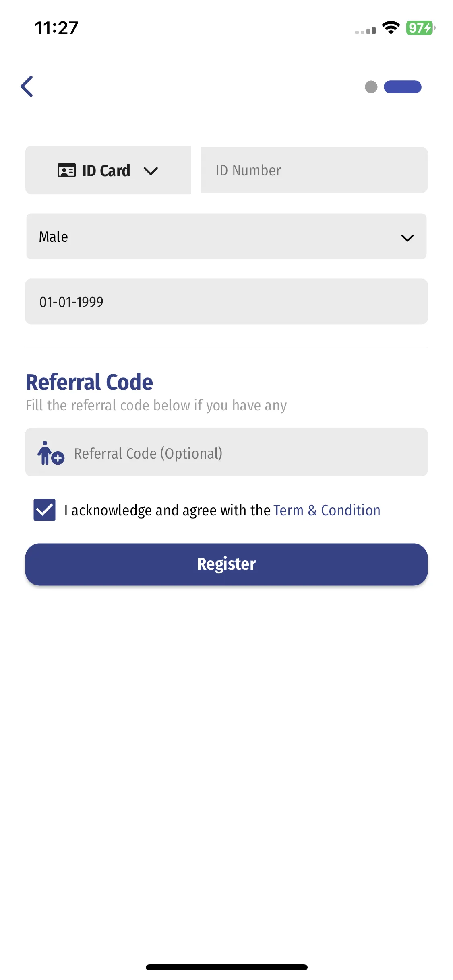Open the Term & Condition link
The image size is (453, 980).
[327, 510]
